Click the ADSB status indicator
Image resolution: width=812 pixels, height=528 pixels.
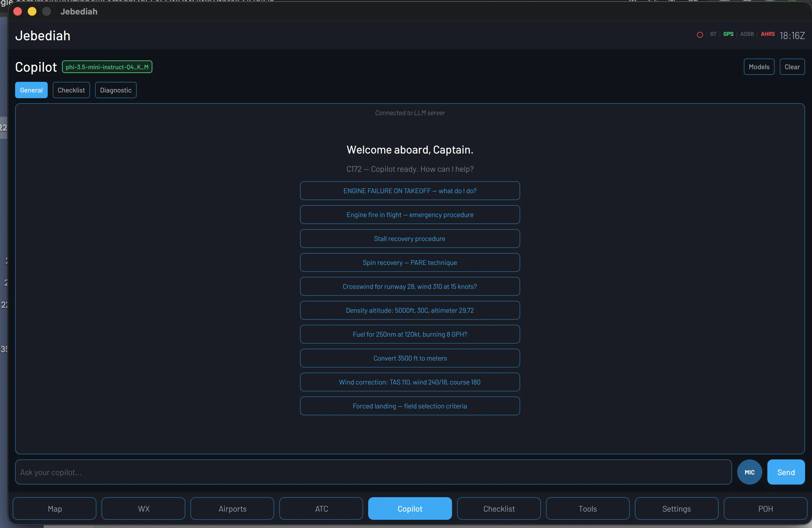coord(747,34)
